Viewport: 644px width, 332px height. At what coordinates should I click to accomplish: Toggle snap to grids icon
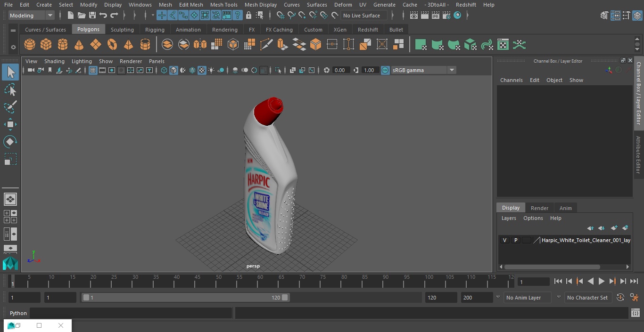click(281, 16)
